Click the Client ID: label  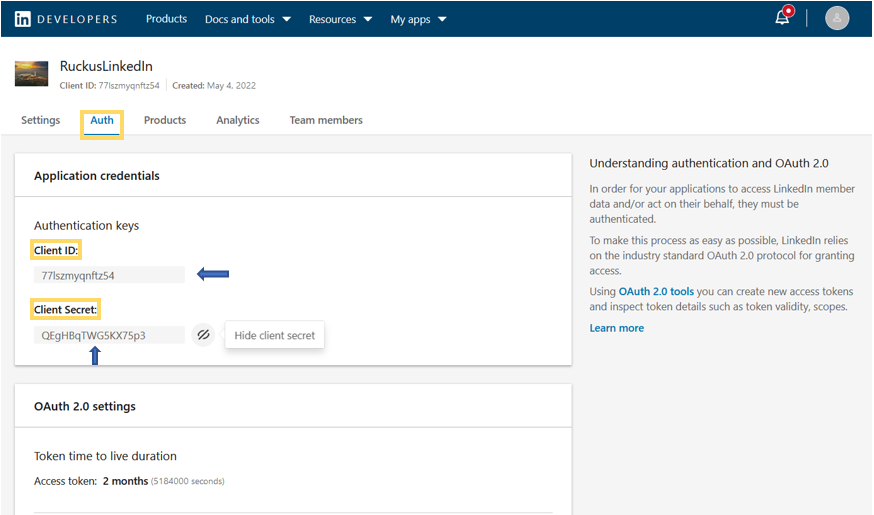coord(56,250)
